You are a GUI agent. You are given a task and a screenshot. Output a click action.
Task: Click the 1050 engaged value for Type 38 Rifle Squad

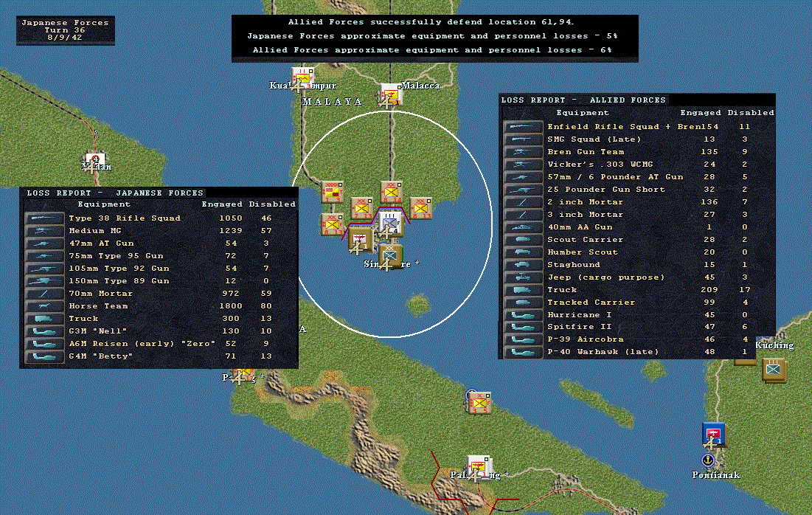click(x=230, y=218)
